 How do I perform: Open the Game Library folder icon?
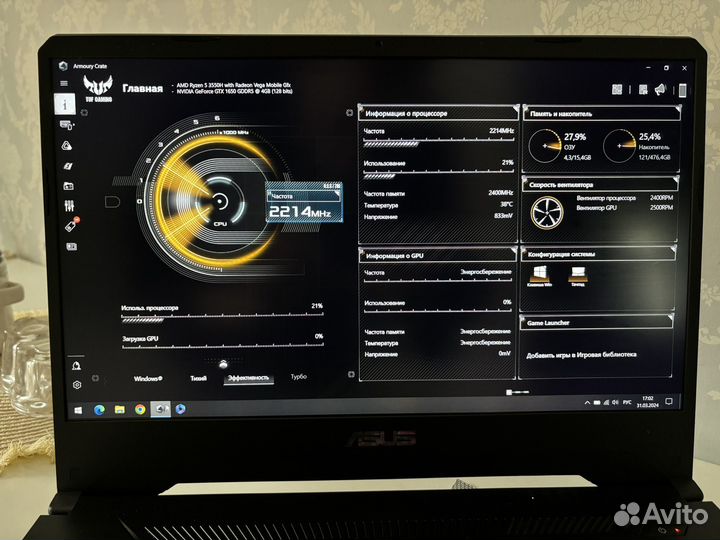pos(68,186)
